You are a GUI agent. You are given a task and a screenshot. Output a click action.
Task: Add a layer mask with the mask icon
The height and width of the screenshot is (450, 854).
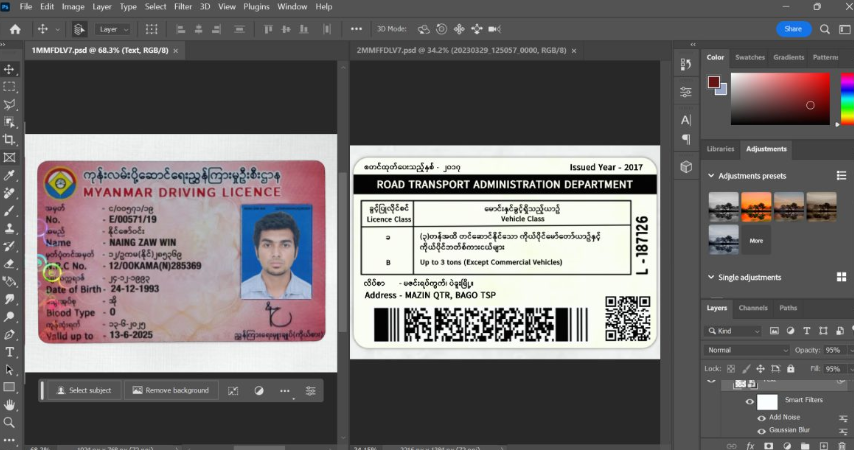[768, 446]
